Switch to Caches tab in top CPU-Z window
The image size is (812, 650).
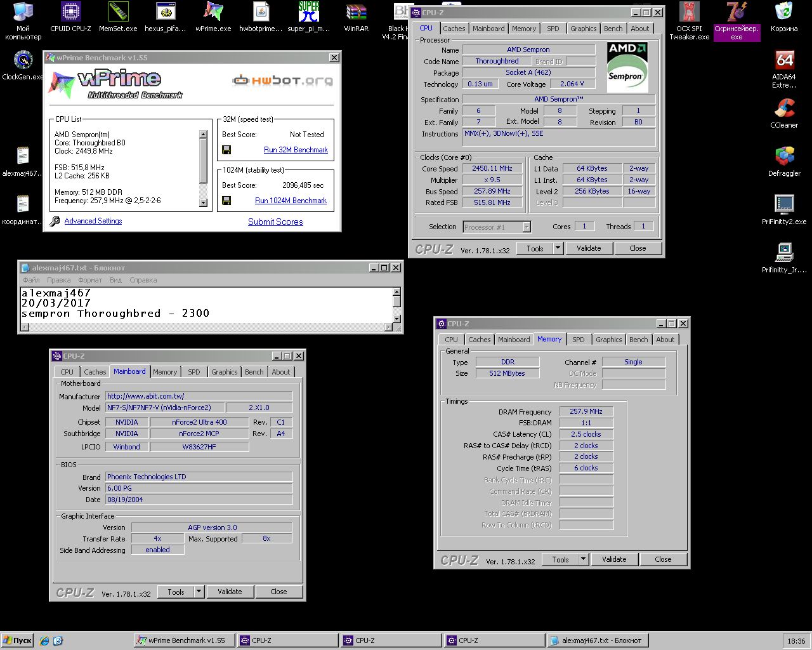(454, 29)
